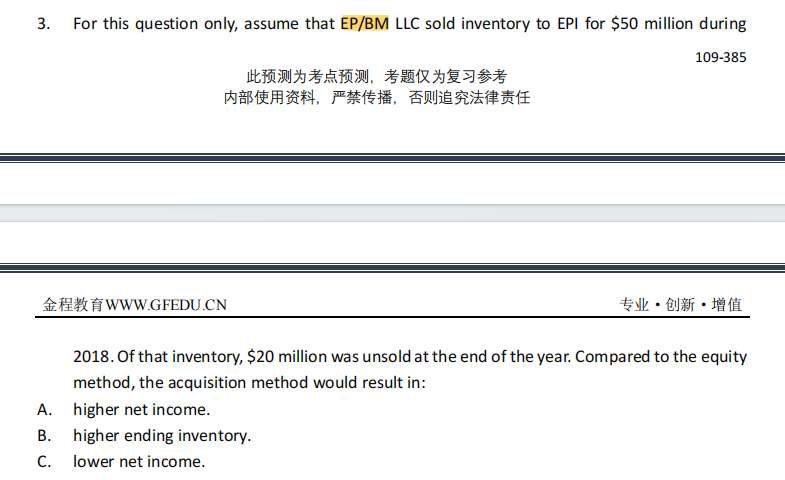This screenshot has height=480, width=785.
Task: Click the answer text "higher net income."
Action: [141, 410]
